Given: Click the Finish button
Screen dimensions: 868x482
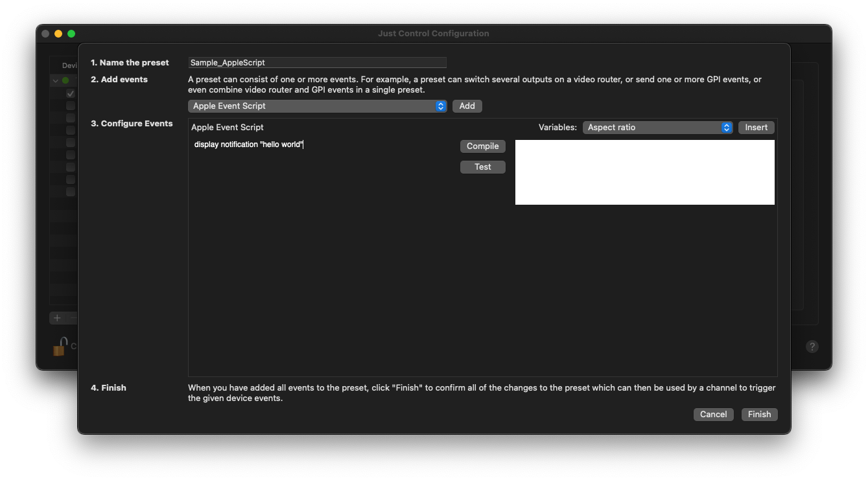Looking at the screenshot, I should coord(759,415).
